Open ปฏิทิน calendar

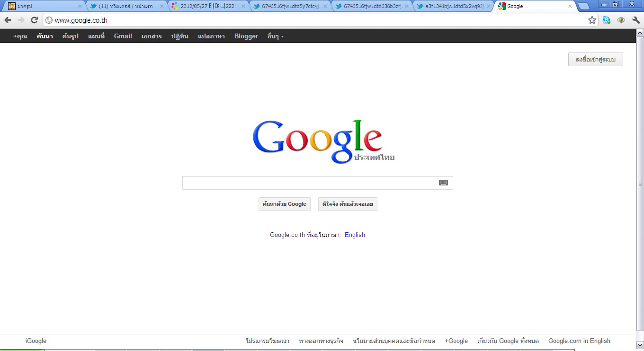click(180, 36)
